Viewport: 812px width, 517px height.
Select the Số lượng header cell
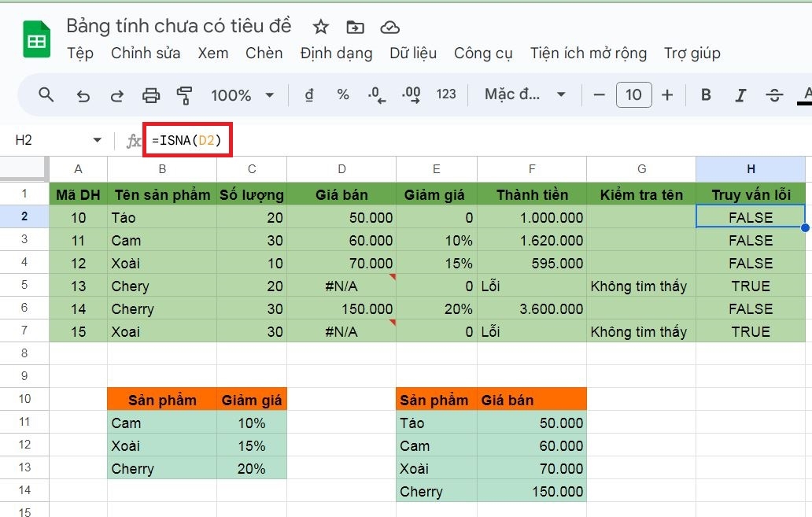[252, 194]
